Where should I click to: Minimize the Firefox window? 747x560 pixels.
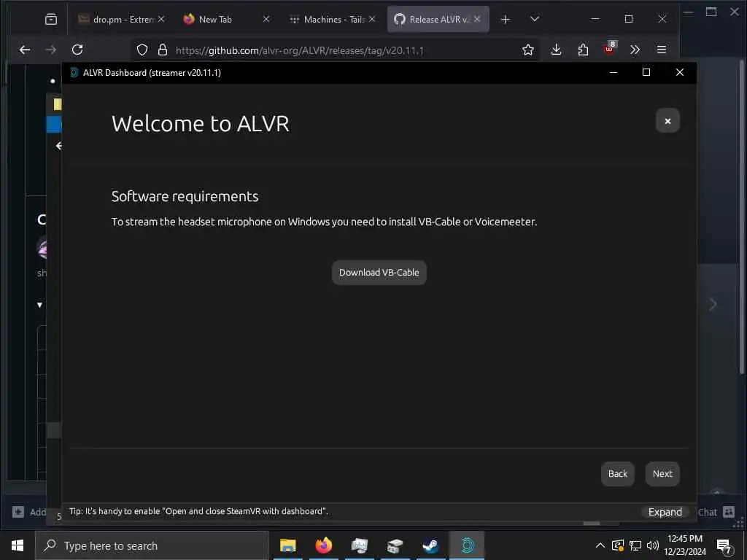[595, 19]
